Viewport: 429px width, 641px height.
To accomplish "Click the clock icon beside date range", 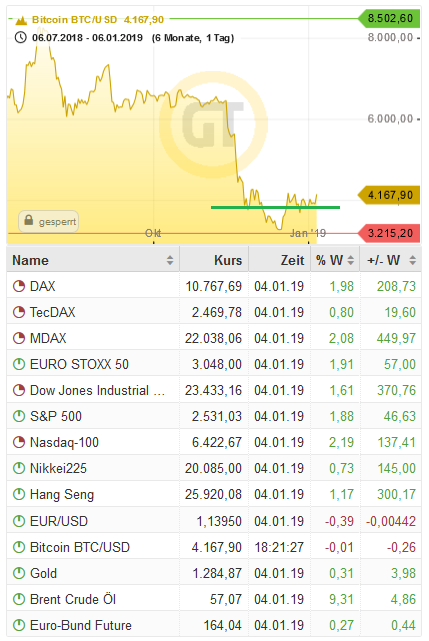I will (x=20, y=38).
